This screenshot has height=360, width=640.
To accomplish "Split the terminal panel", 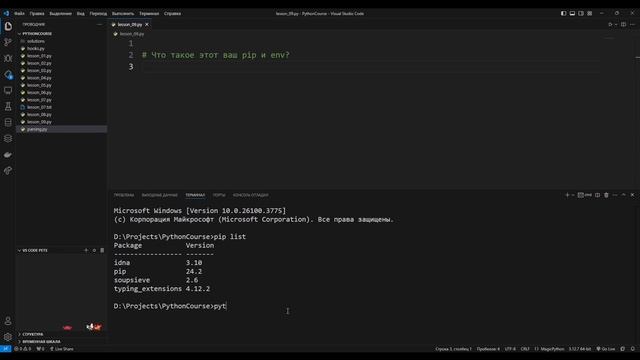I will [x=598, y=195].
